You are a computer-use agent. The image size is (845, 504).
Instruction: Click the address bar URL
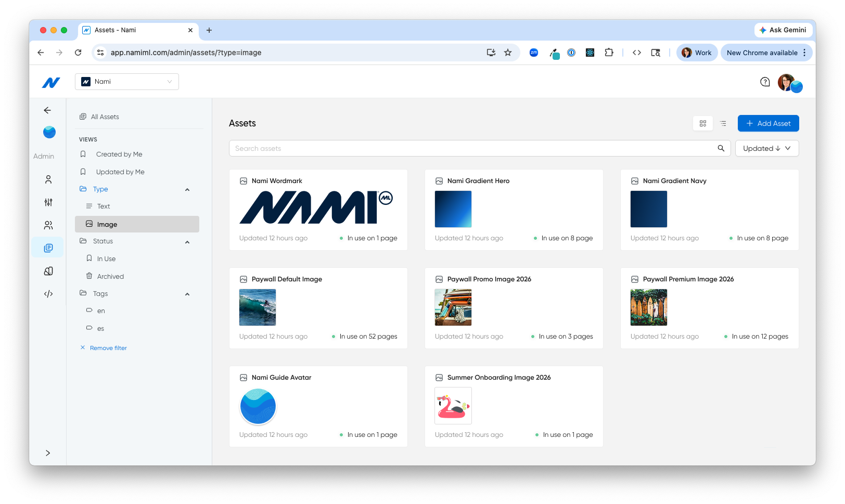pyautogui.click(x=186, y=53)
